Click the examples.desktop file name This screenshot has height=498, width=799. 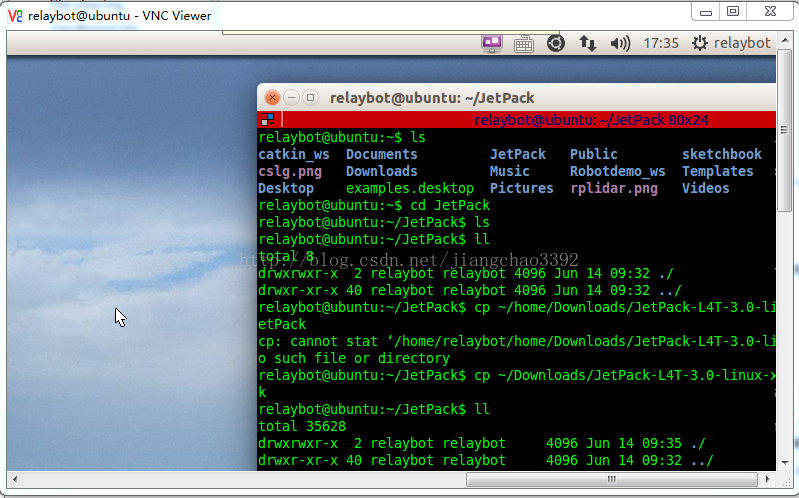point(410,189)
